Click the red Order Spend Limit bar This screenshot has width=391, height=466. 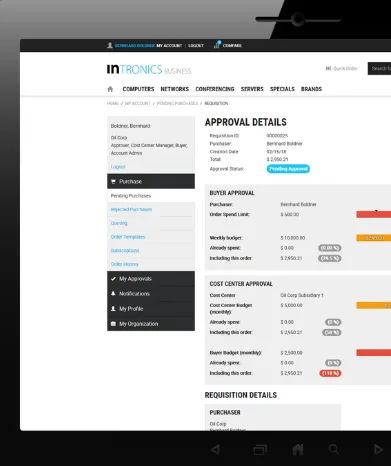point(374,214)
